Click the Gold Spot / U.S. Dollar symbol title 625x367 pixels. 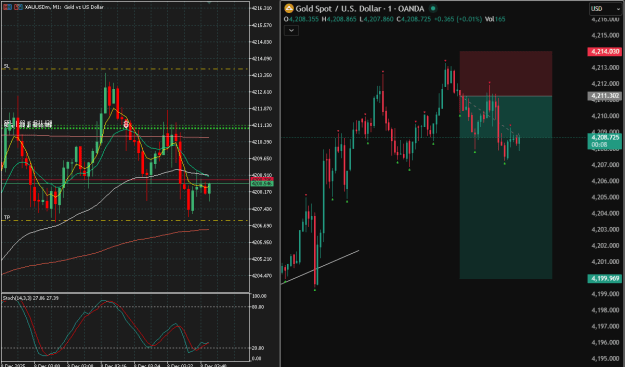[x=360, y=9]
